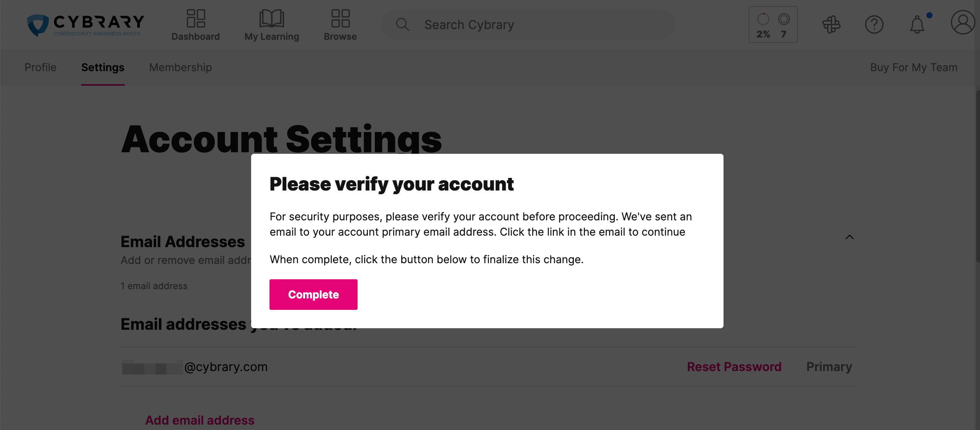Open the 2% progress and badges widget
980x430 pixels.
[x=773, y=24]
